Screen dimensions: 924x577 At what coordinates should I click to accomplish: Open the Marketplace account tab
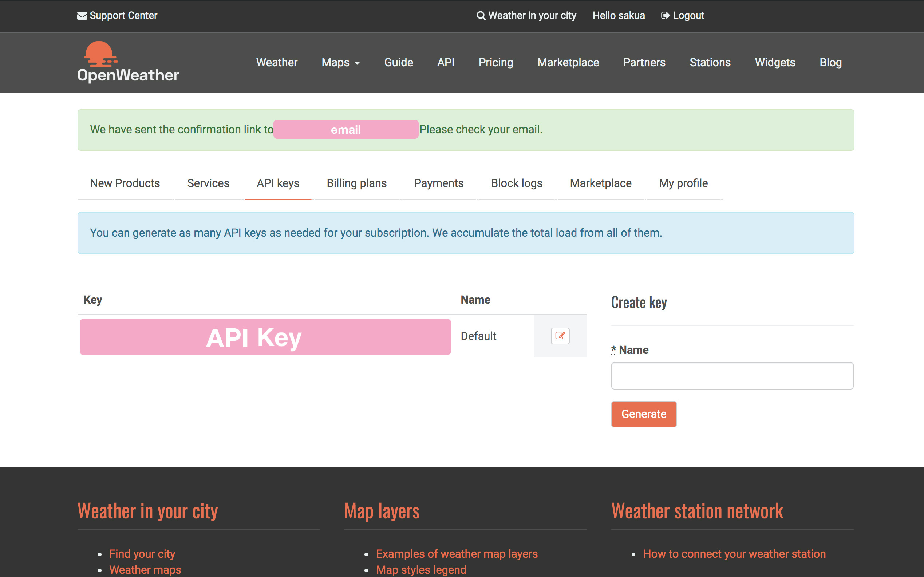[x=600, y=183]
